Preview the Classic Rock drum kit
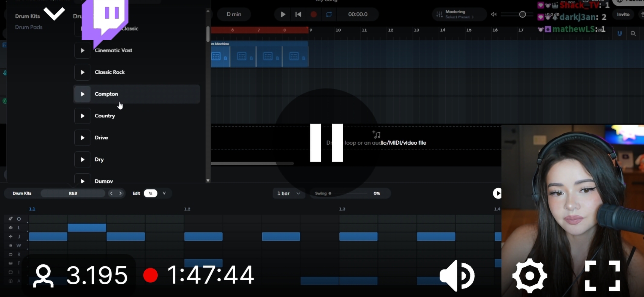Screen dimensions: 644x297 click(82, 72)
